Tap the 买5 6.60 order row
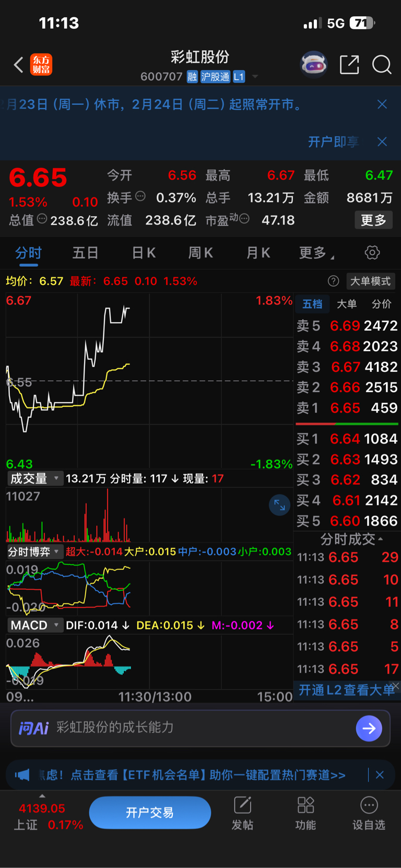This screenshot has height=868, width=401. 347,521
